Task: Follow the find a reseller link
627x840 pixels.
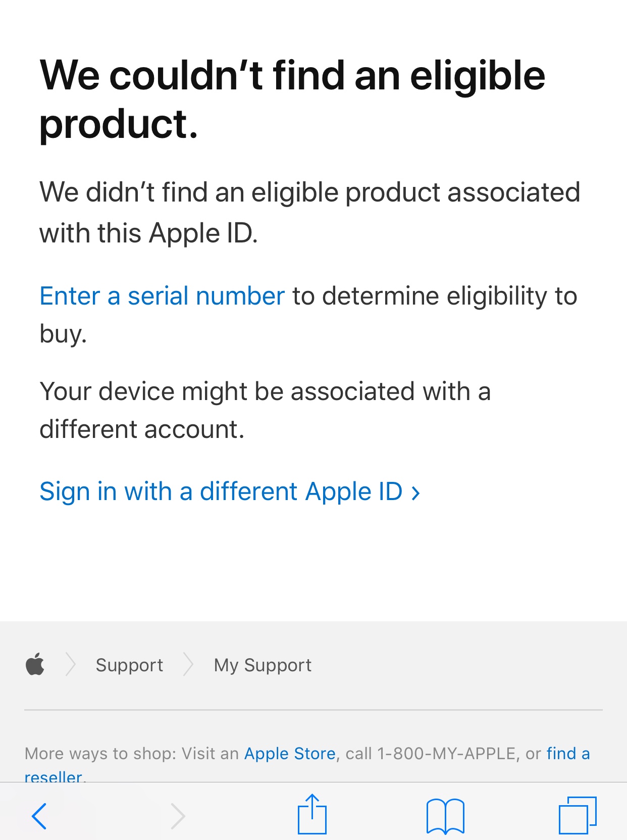Action: 568,754
